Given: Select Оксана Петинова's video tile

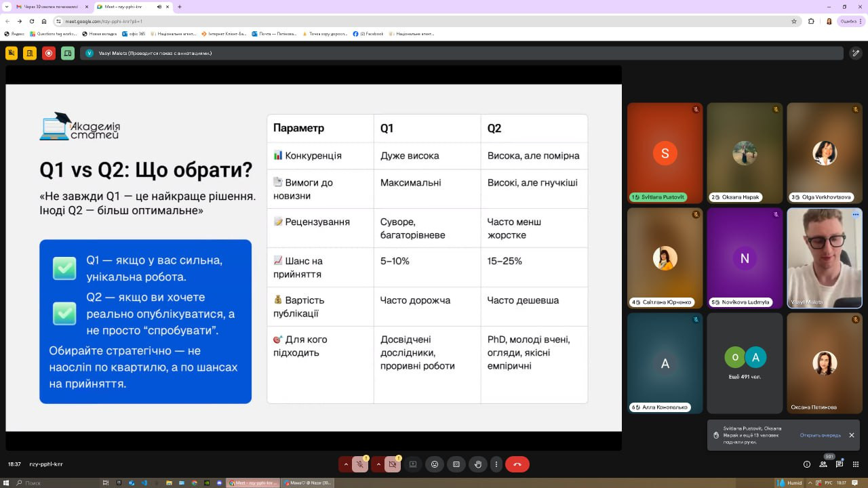Looking at the screenshot, I should tap(825, 363).
